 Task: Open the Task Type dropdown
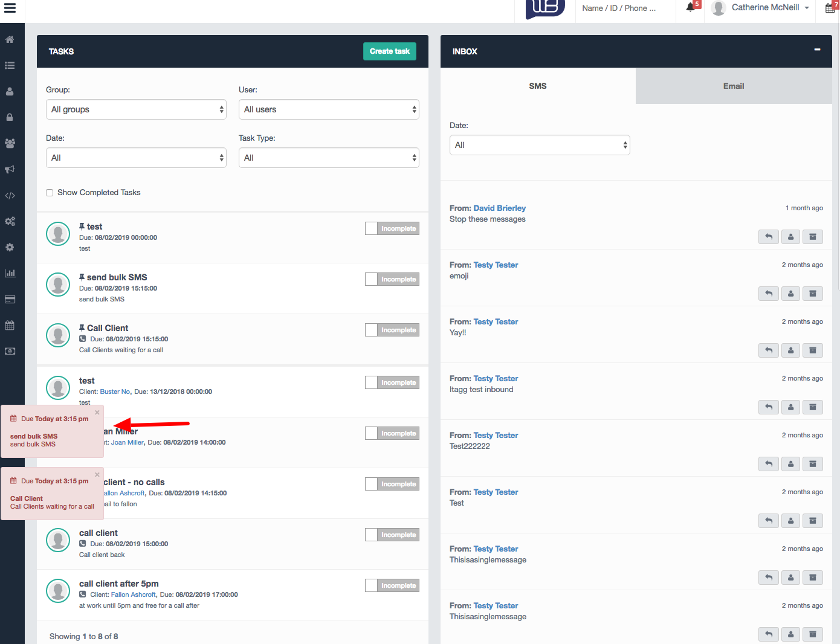pyautogui.click(x=329, y=158)
